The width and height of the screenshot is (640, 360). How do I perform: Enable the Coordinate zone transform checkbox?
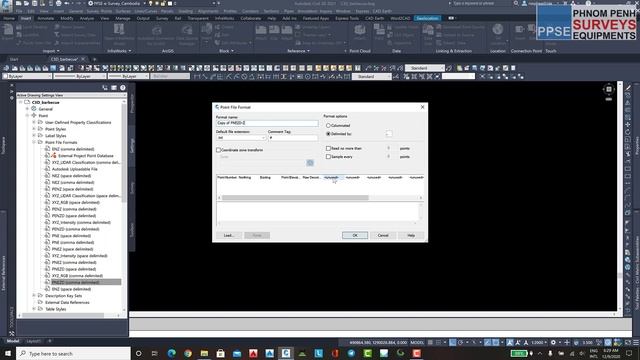pos(218,150)
